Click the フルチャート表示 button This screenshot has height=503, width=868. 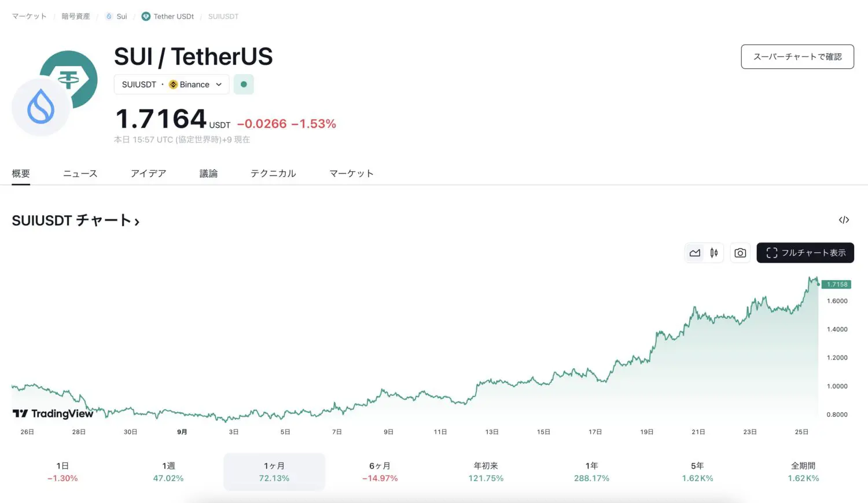point(805,253)
